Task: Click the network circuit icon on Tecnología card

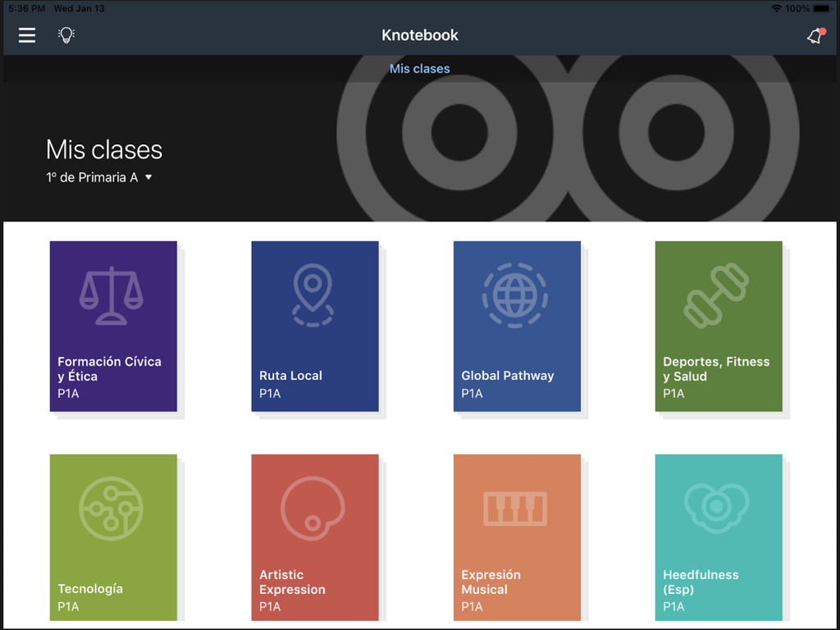Action: (x=113, y=507)
